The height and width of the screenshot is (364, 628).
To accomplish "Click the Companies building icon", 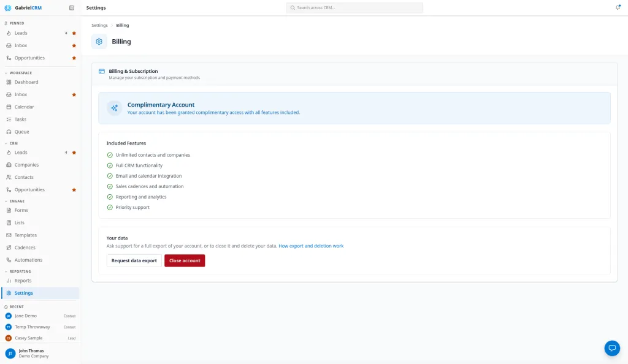I will [9, 165].
